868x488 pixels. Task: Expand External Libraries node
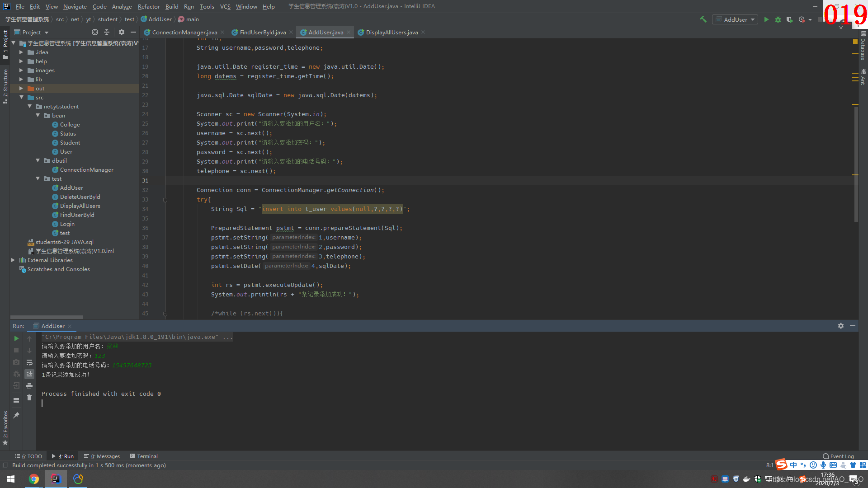(x=13, y=260)
